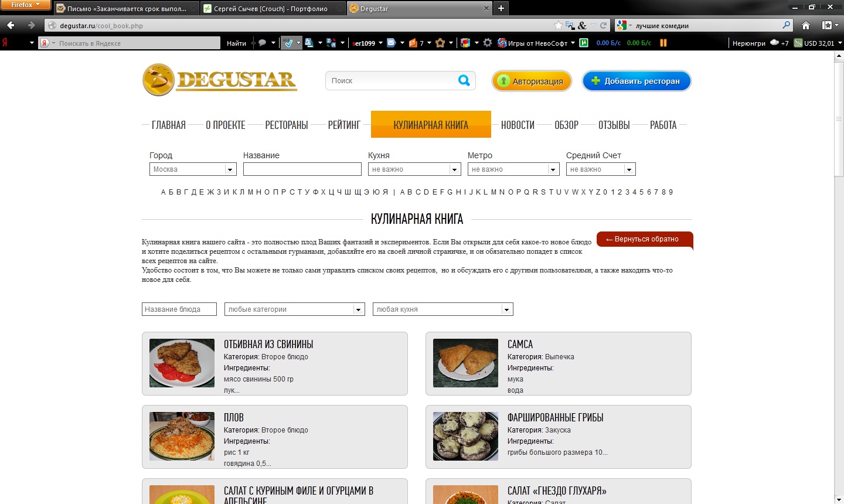Open the Firefox menu button

pos(26,5)
